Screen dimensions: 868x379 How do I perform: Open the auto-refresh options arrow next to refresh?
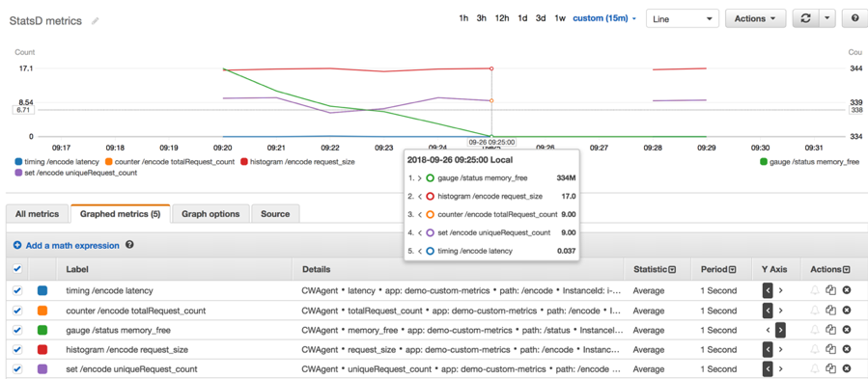[826, 18]
